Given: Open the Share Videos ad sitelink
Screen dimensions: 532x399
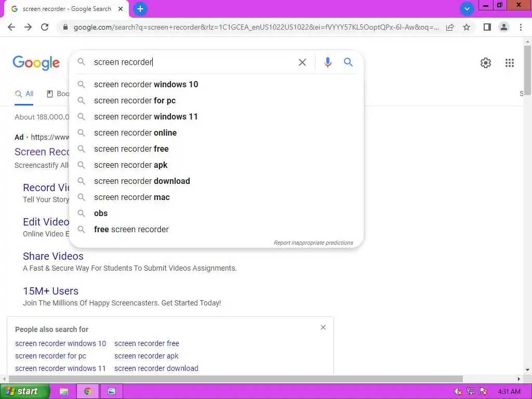Looking at the screenshot, I should click(54, 256).
